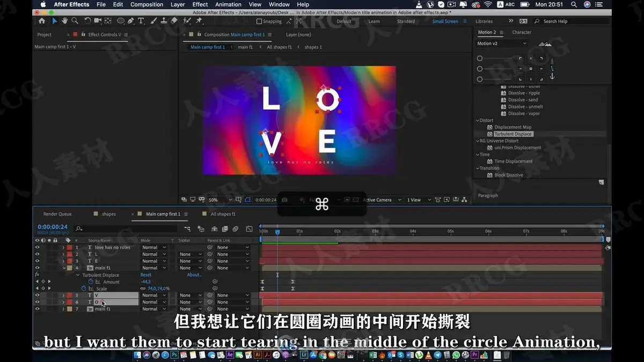This screenshot has height=362, width=644.
Task: Select the Ellipse shape tool
Action: tap(121, 21)
